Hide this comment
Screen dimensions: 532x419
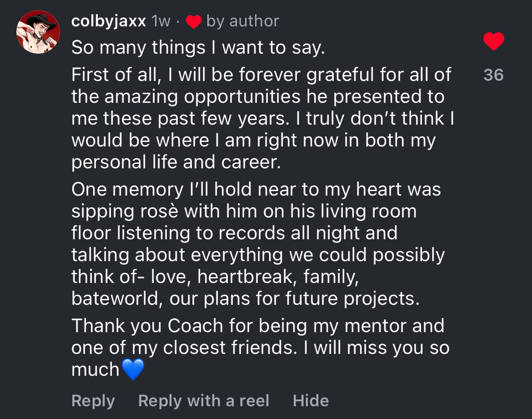(x=311, y=401)
